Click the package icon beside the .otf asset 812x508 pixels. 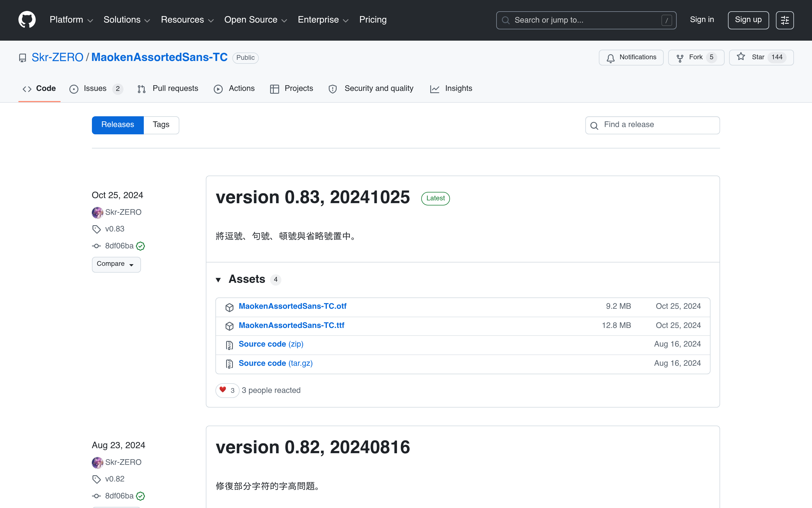(230, 307)
